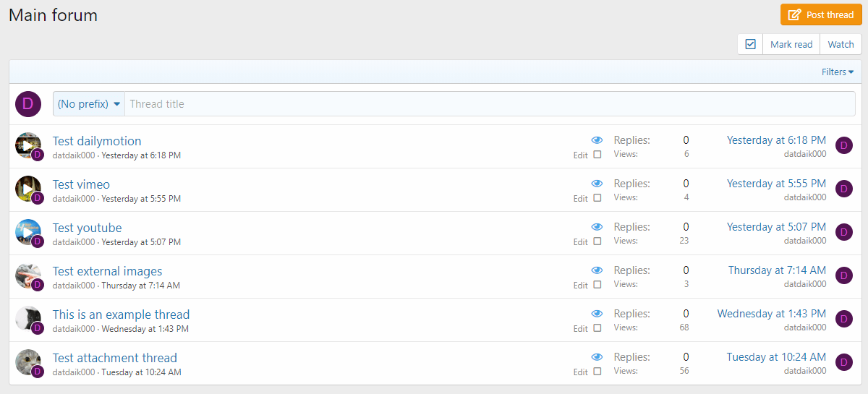Click last poster avatar on Test external images row
Image resolution: width=868 pixels, height=394 pixels.
pos(844,275)
